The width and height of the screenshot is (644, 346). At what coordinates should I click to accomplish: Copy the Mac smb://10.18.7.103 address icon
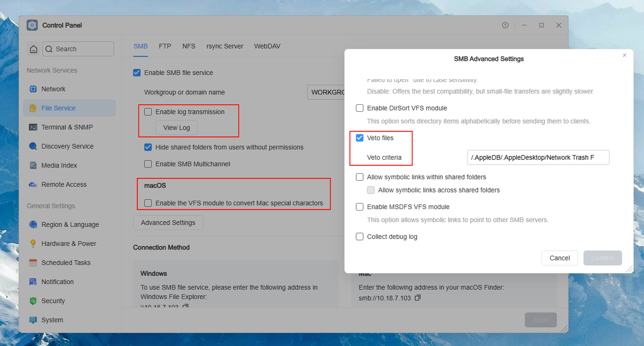click(x=418, y=298)
